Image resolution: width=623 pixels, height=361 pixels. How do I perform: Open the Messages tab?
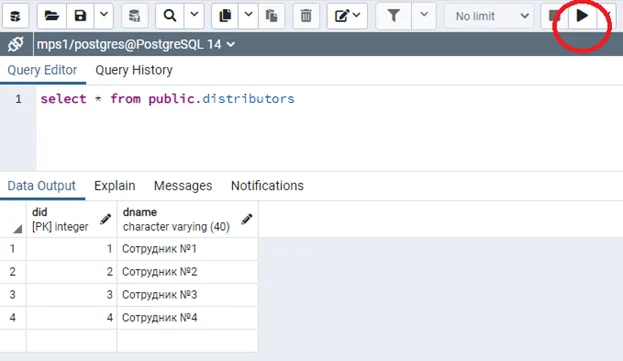click(x=183, y=186)
